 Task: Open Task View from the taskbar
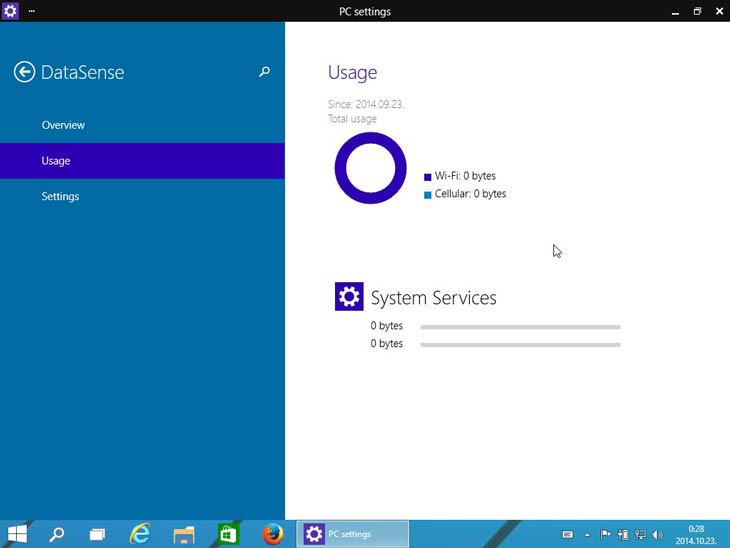[x=98, y=534]
